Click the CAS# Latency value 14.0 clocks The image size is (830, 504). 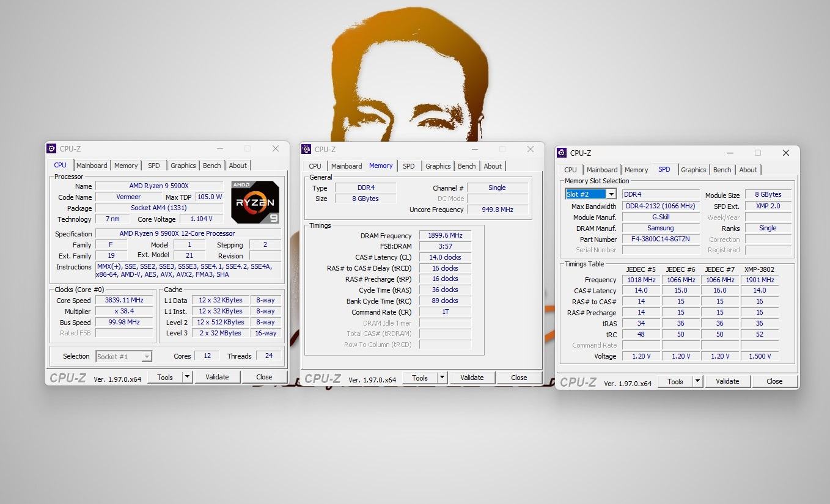444,257
